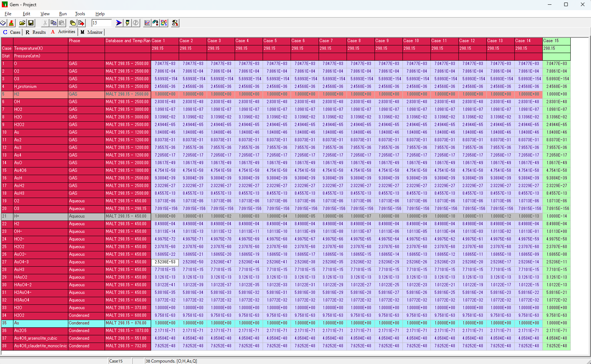591x364 pixels.
Task: Click the scissors cut icon
Action: [45, 23]
